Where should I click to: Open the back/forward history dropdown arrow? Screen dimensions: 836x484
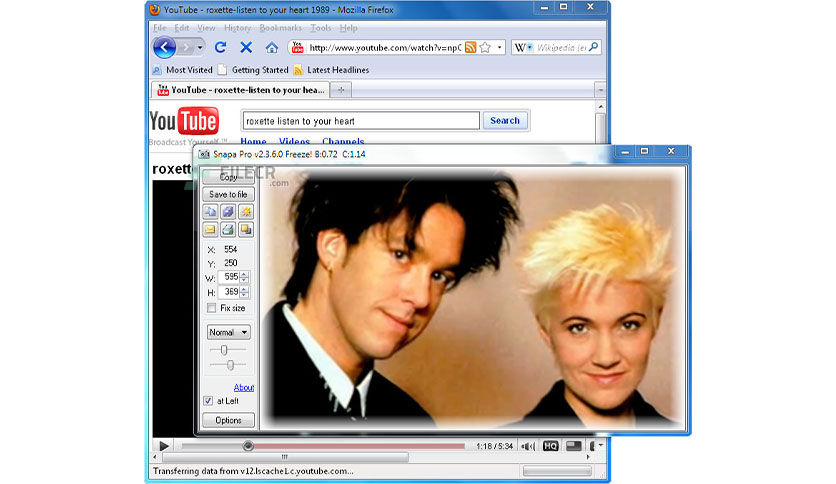[200, 47]
